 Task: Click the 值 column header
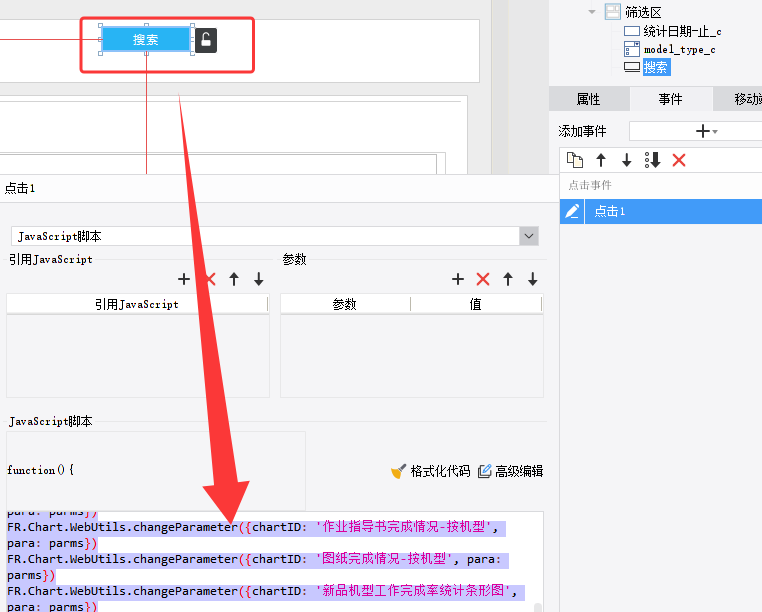coord(476,304)
